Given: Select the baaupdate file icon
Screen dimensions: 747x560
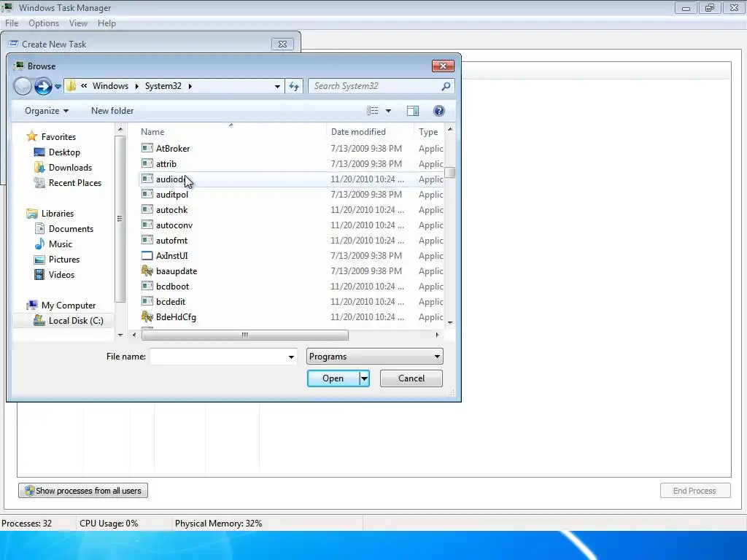Looking at the screenshot, I should [147, 271].
